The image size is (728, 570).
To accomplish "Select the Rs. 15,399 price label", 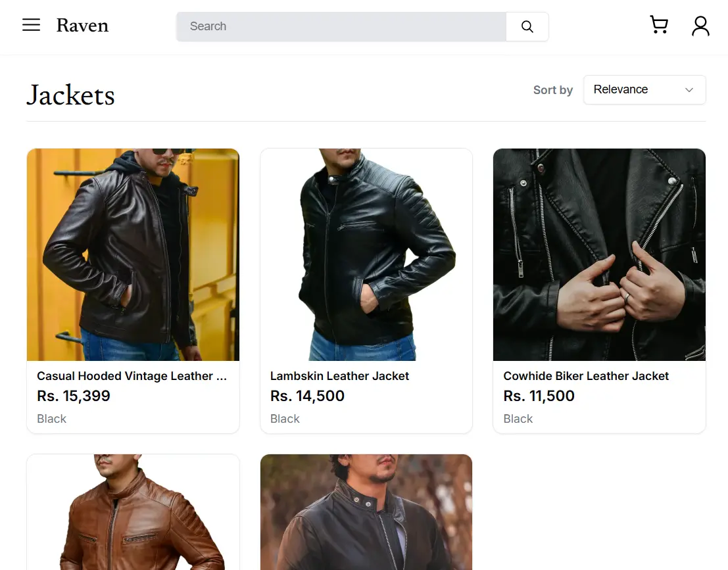I will (x=74, y=396).
